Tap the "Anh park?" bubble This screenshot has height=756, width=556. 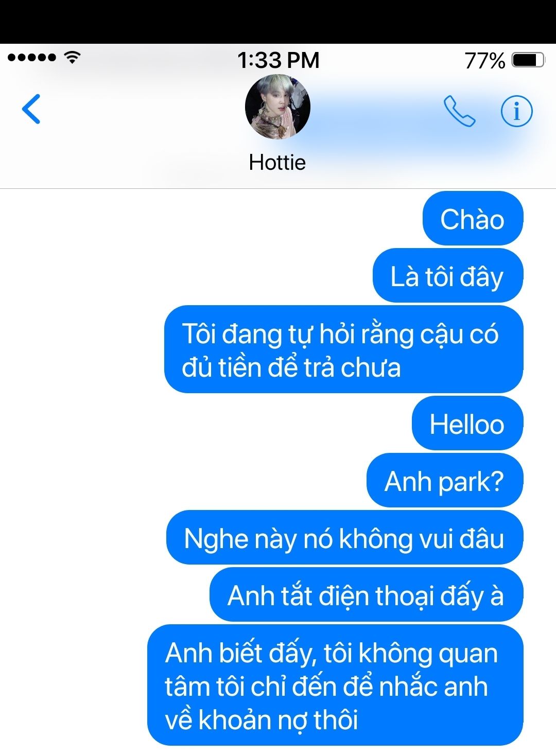click(x=445, y=481)
